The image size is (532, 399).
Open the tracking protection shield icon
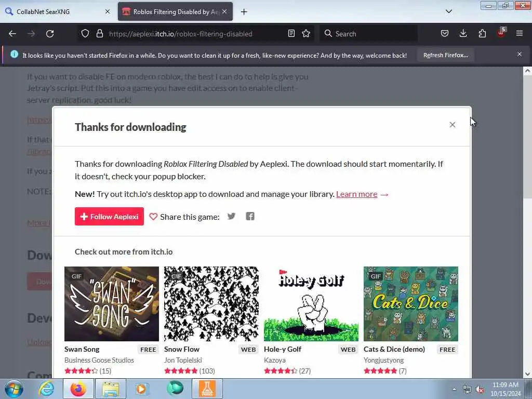click(x=85, y=33)
